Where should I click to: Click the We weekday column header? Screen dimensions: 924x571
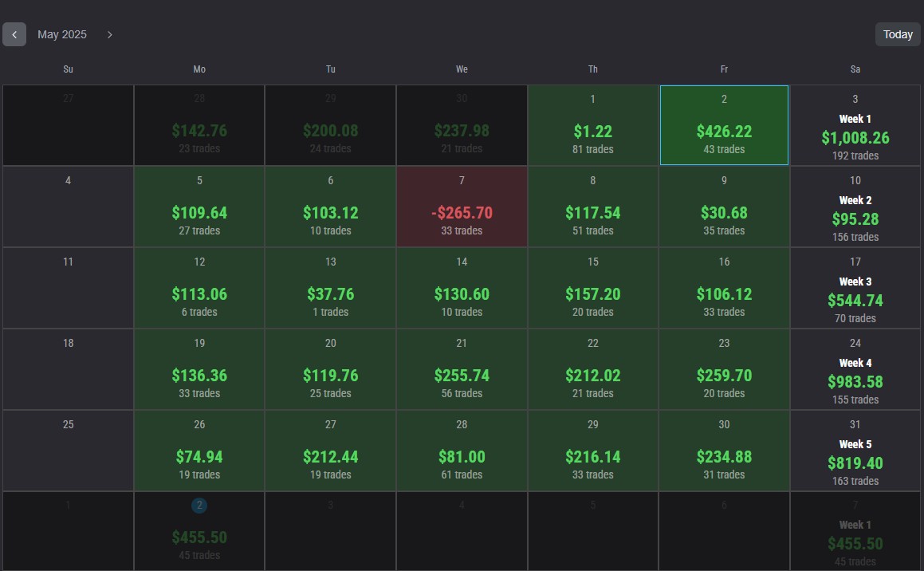tap(462, 69)
